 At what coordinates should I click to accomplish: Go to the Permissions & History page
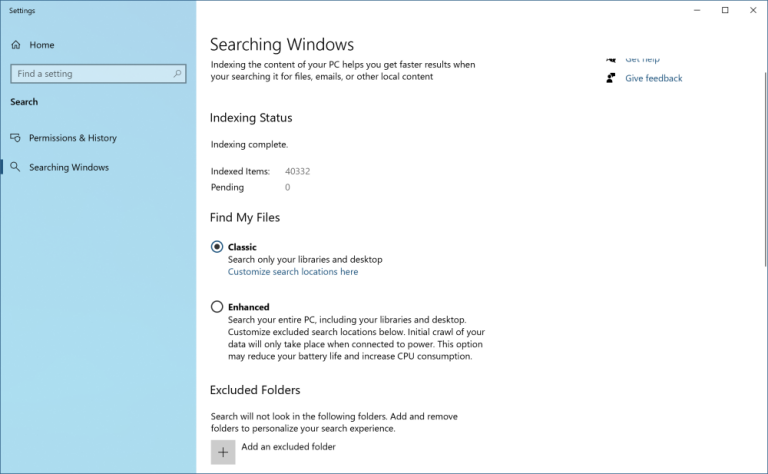[x=72, y=138]
